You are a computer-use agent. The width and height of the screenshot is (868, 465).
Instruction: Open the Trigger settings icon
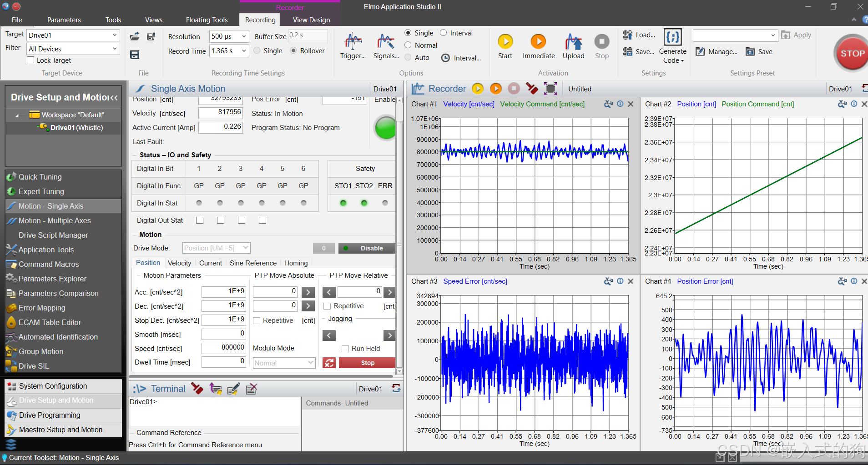[x=353, y=42]
